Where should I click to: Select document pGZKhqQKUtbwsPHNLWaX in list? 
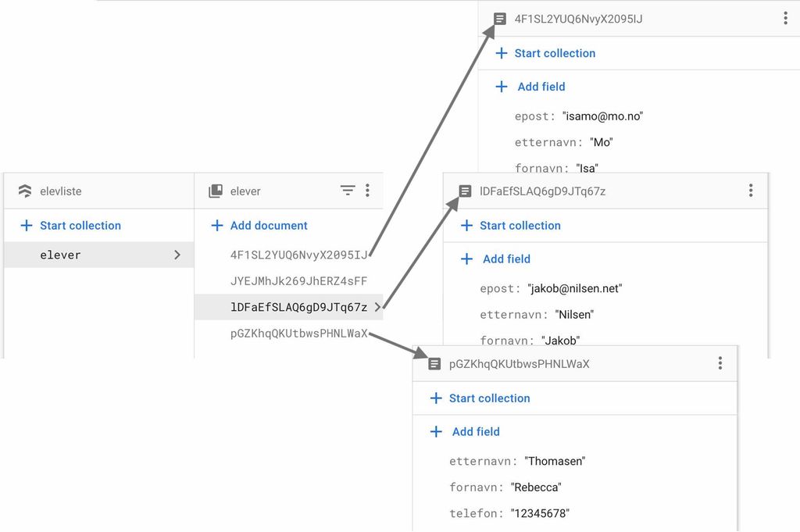pos(298,334)
